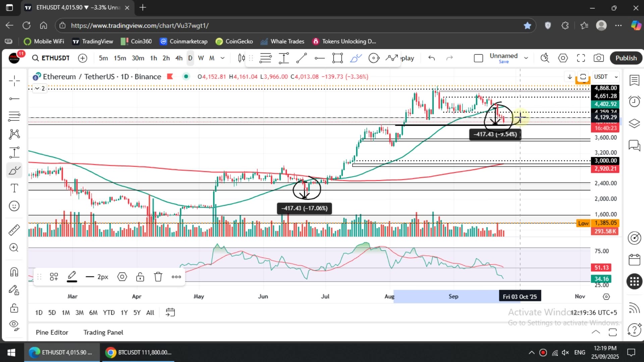Click the Publish button
This screenshot has height=362, width=644.
[626, 58]
